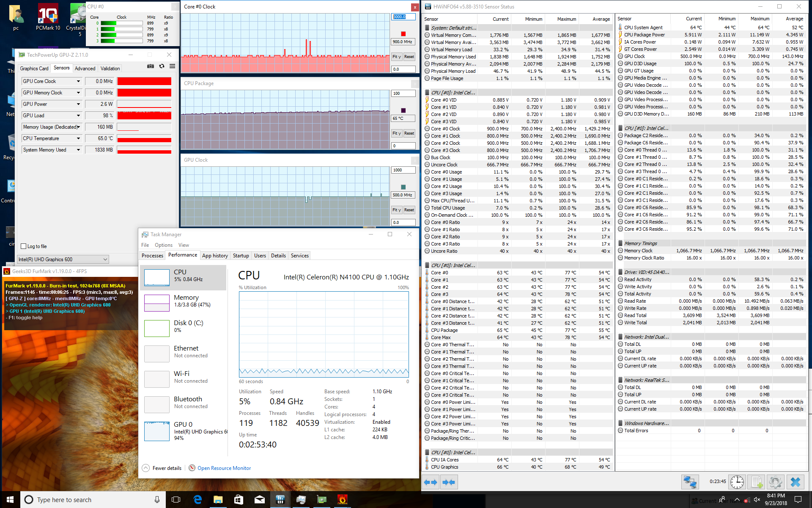Click the HWiNFO clock reset icon
This screenshot has width=812, height=508.
point(737,482)
